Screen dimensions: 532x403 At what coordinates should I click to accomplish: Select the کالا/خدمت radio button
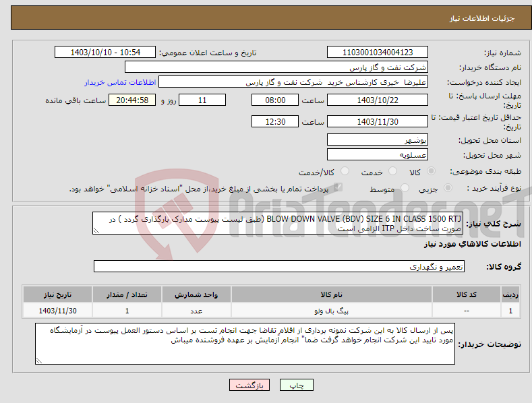(x=345, y=171)
